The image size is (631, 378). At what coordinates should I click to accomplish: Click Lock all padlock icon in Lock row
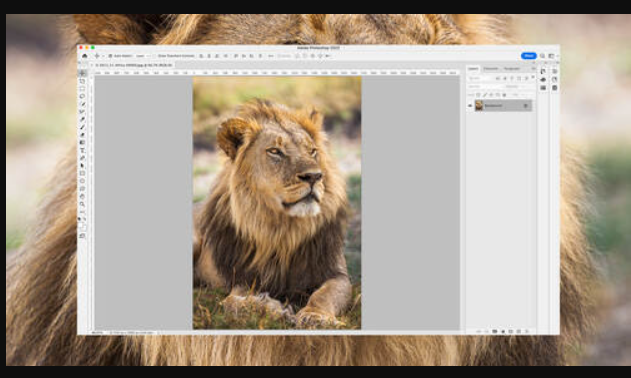tap(504, 95)
